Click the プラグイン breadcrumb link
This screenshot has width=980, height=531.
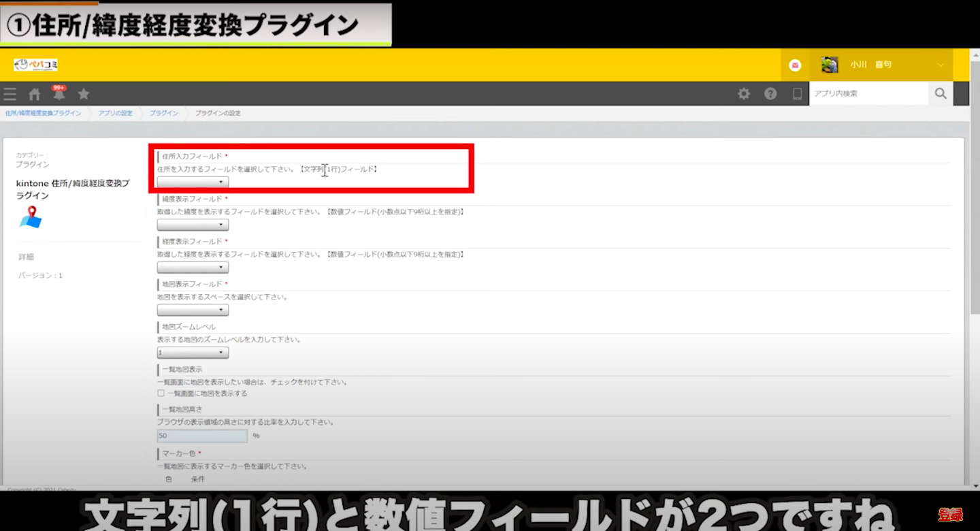(x=163, y=113)
